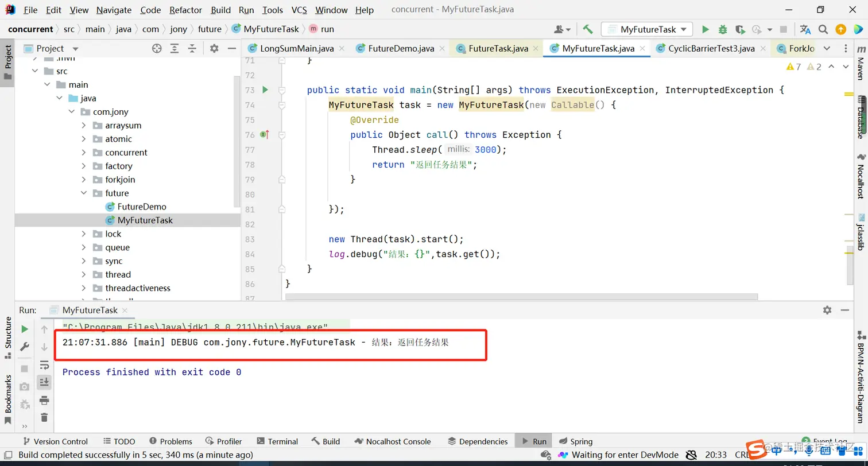Image resolution: width=868 pixels, height=466 pixels.
Task: Open the user account dropdown in toolbar
Action: click(x=562, y=29)
